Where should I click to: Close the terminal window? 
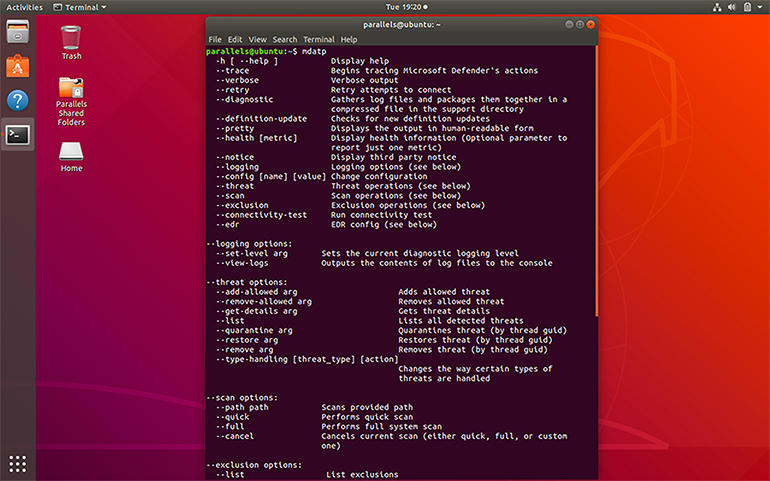589,23
